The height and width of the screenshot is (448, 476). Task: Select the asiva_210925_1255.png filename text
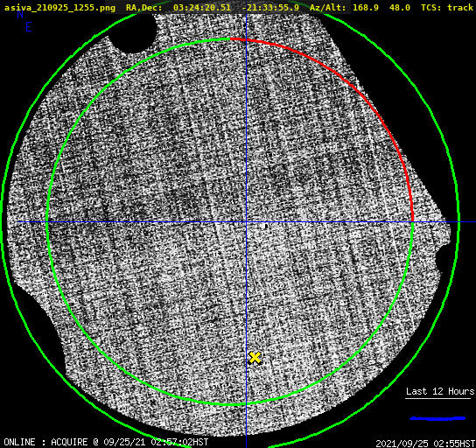point(59,8)
